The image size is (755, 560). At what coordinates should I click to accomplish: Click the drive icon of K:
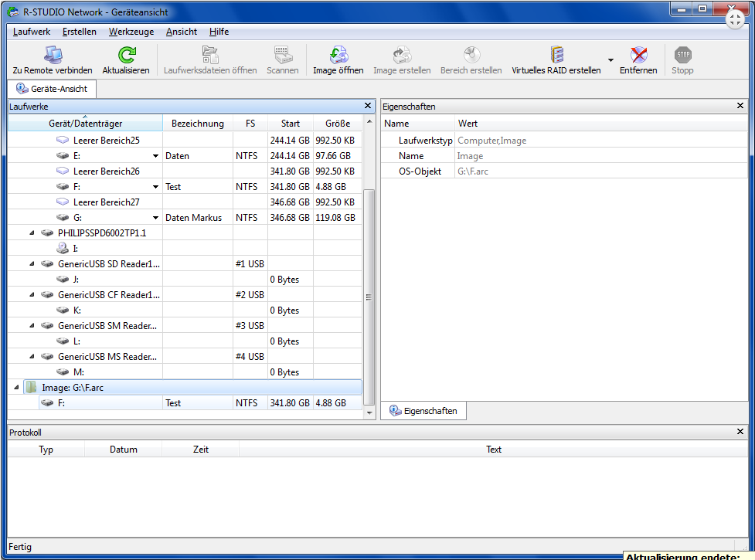click(63, 310)
